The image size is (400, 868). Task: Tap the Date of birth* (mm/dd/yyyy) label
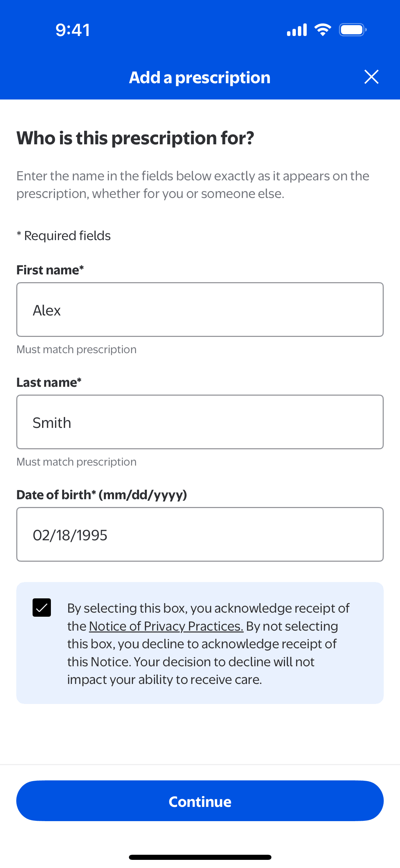coord(101,495)
